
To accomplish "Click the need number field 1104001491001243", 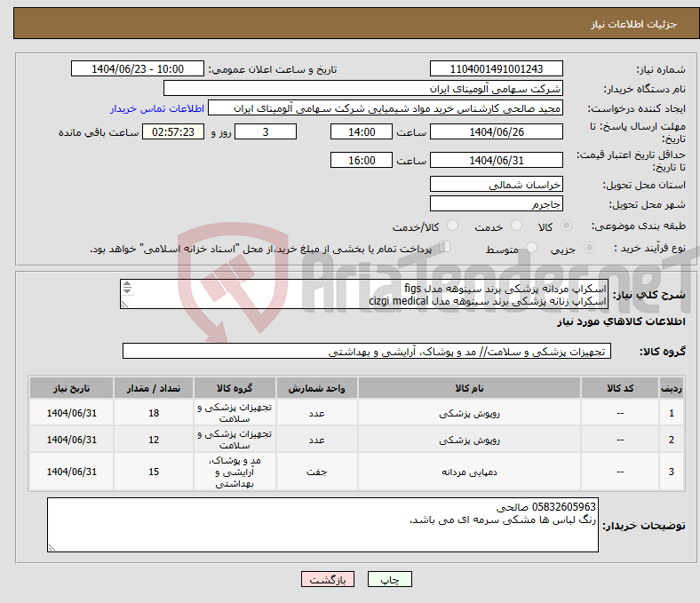I will [496, 68].
